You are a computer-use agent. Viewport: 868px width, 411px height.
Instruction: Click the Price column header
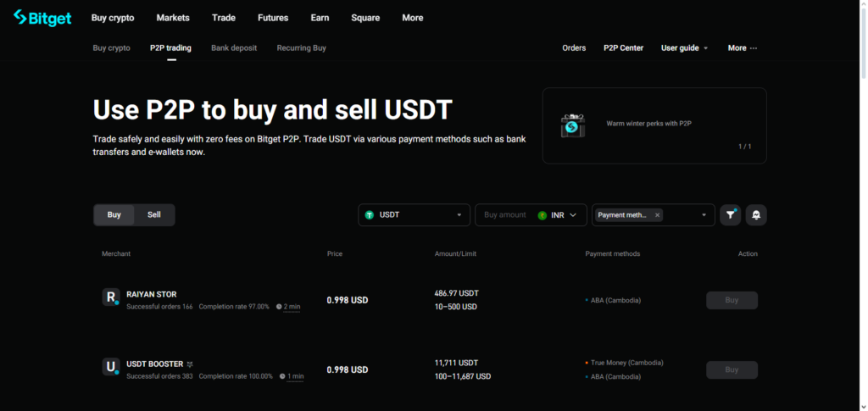click(334, 254)
